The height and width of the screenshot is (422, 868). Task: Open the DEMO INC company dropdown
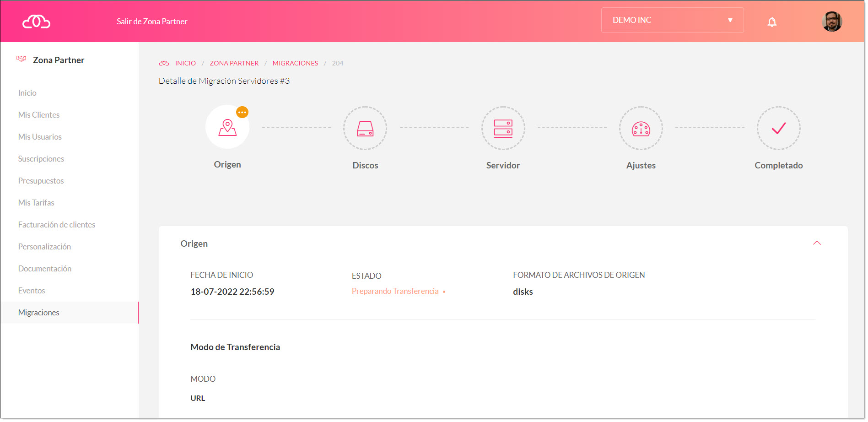click(x=672, y=20)
